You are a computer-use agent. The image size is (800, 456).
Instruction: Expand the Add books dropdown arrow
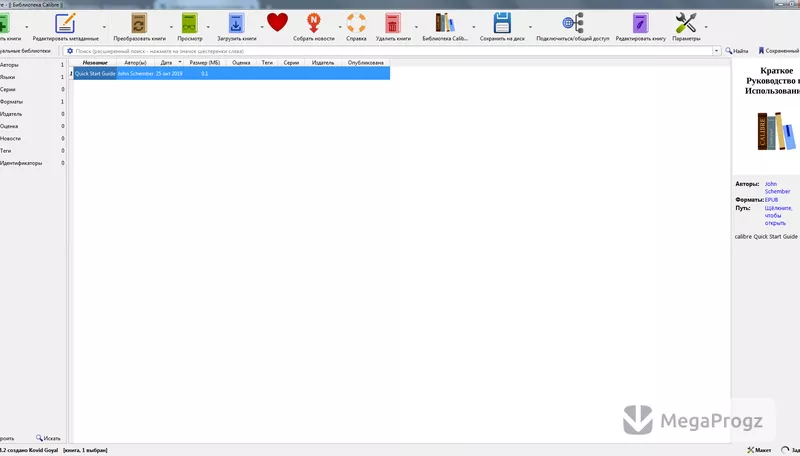tap(27, 27)
